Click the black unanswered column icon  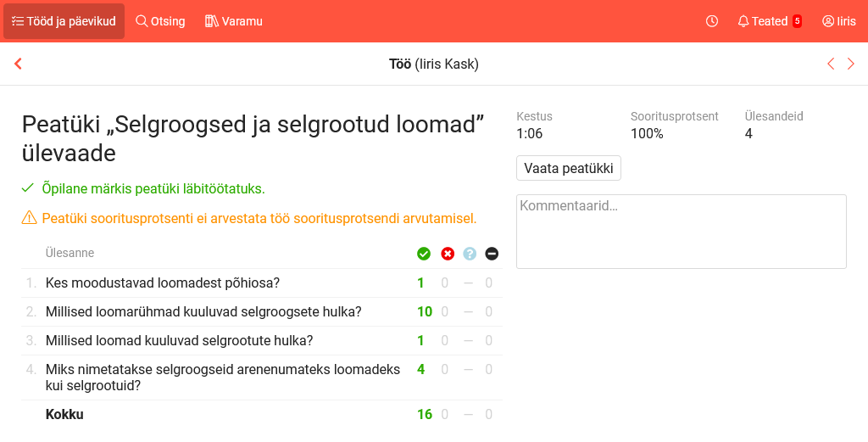point(492,254)
